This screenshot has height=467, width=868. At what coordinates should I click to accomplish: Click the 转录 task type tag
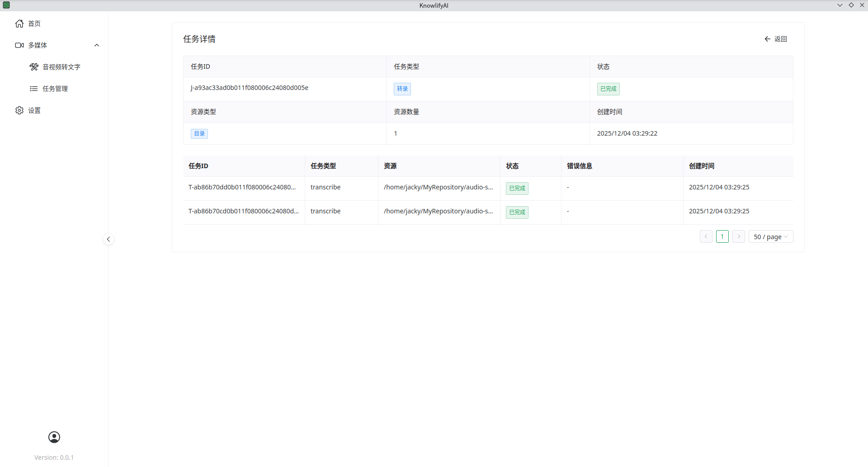[x=402, y=89]
